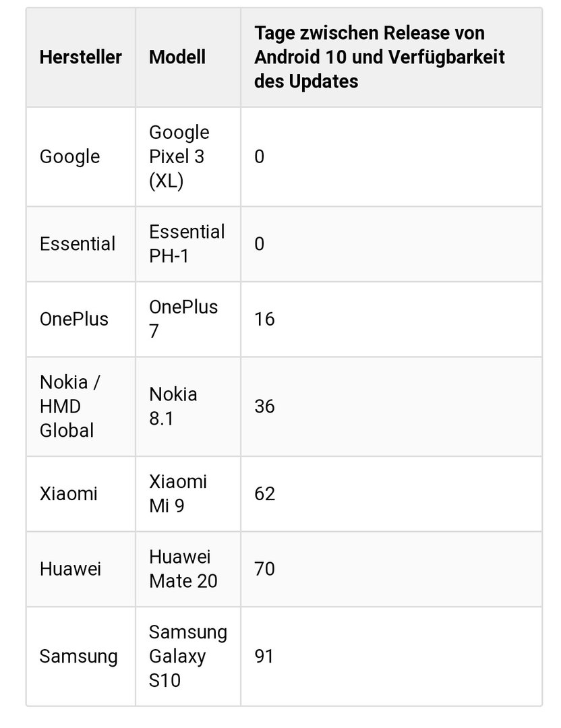Viewport: 561px width, 728px height.
Task: Click the Xiaomi Mi 9 cell
Action: point(188,494)
